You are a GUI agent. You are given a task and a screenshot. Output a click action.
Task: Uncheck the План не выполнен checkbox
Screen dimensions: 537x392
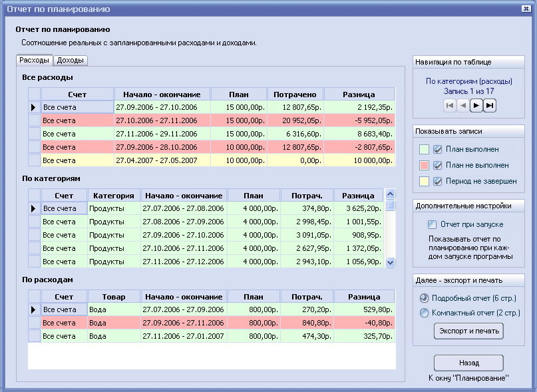[438, 165]
